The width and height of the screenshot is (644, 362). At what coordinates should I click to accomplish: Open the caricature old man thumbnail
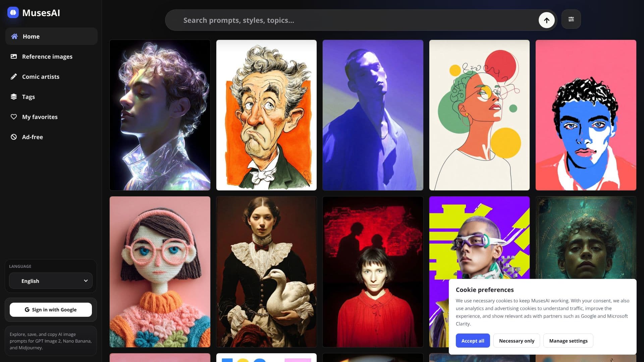click(x=266, y=115)
